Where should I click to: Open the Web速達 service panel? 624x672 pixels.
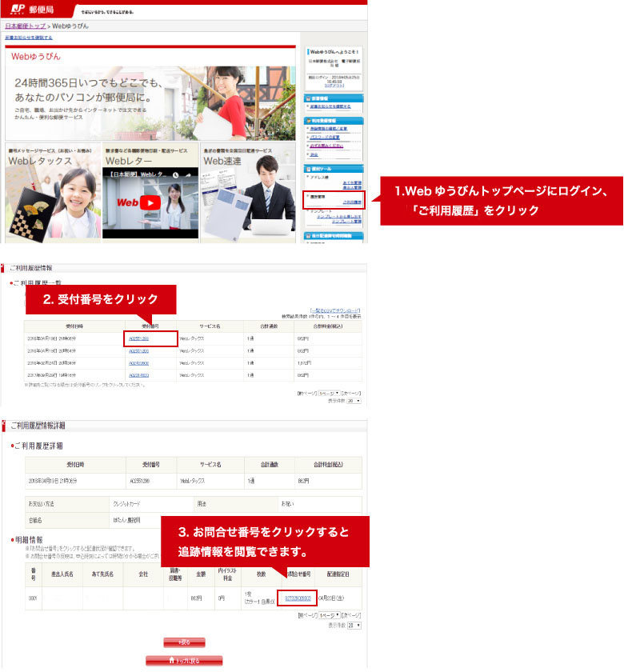coord(248,193)
